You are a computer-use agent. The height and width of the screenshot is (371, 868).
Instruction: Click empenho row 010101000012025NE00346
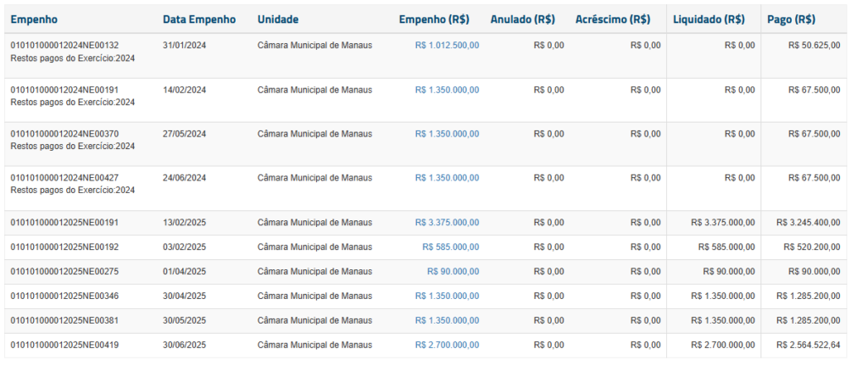pyautogui.click(x=64, y=296)
